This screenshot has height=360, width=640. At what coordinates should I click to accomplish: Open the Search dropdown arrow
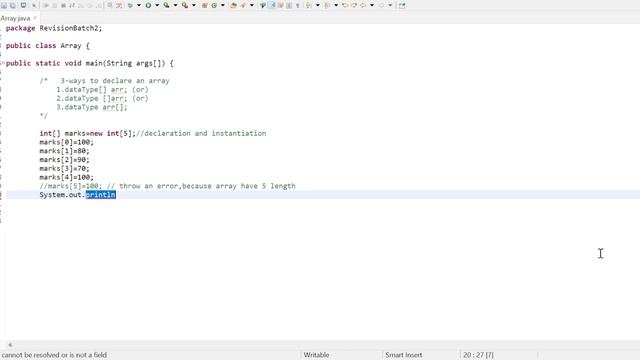point(252,5)
